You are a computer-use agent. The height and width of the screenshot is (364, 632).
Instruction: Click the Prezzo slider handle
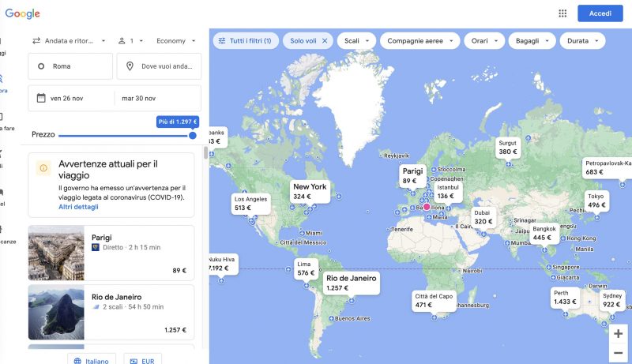pyautogui.click(x=193, y=135)
